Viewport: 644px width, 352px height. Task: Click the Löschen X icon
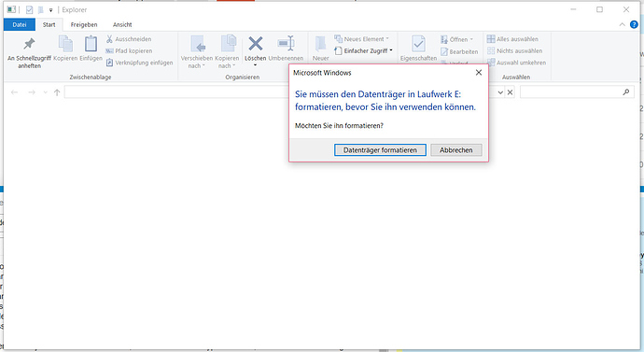(x=256, y=44)
